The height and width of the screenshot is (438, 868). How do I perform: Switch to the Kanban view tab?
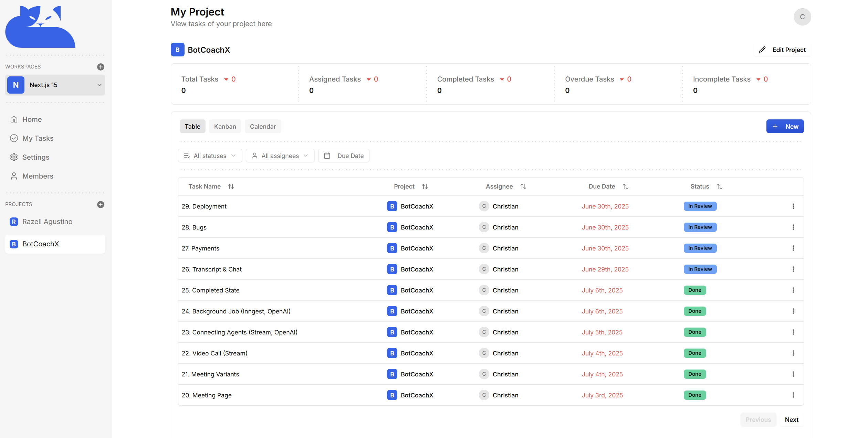tap(225, 126)
